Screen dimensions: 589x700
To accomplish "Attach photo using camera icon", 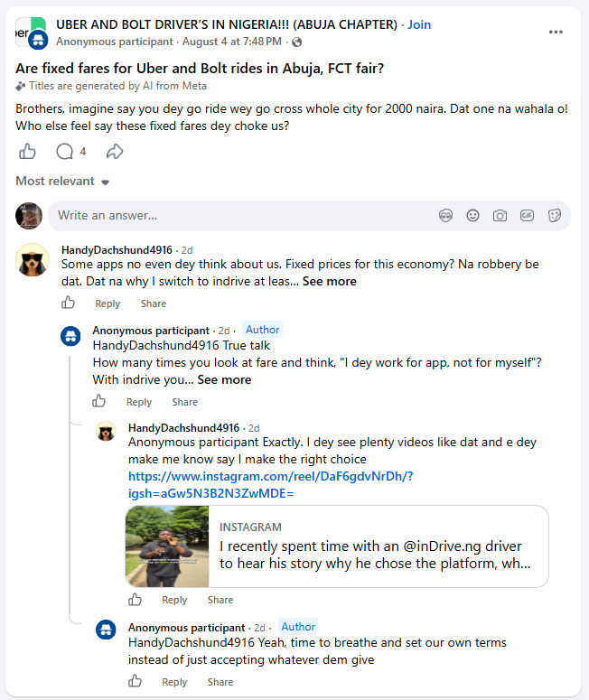I will 500,216.
